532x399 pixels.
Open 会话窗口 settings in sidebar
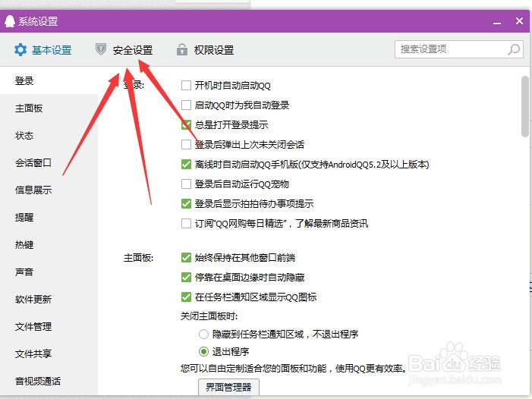click(49, 163)
